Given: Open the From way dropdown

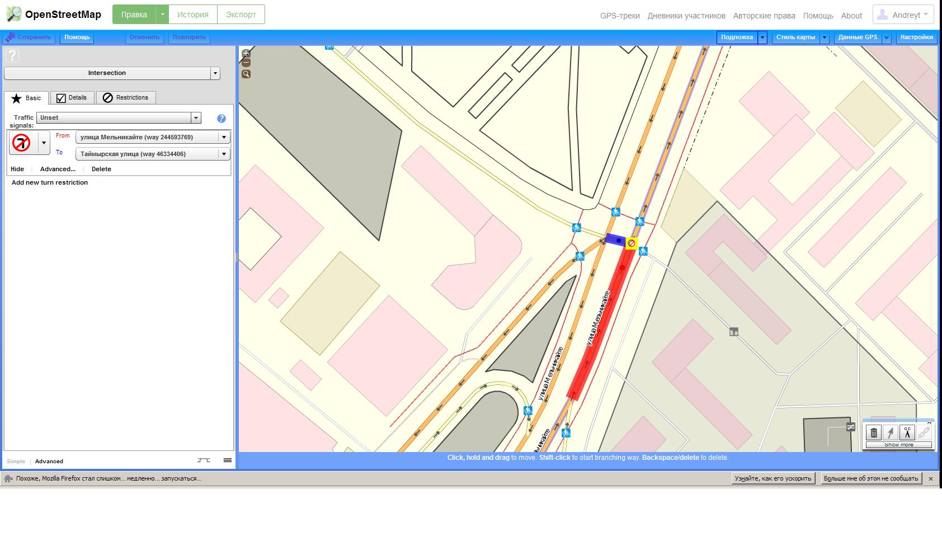Looking at the screenshot, I should tap(224, 137).
